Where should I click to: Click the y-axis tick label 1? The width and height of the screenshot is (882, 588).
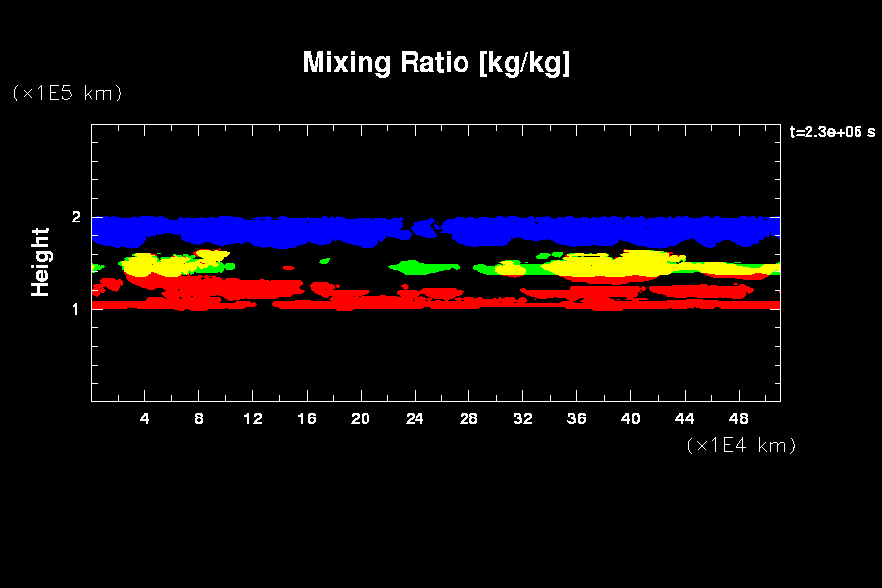coord(76,308)
